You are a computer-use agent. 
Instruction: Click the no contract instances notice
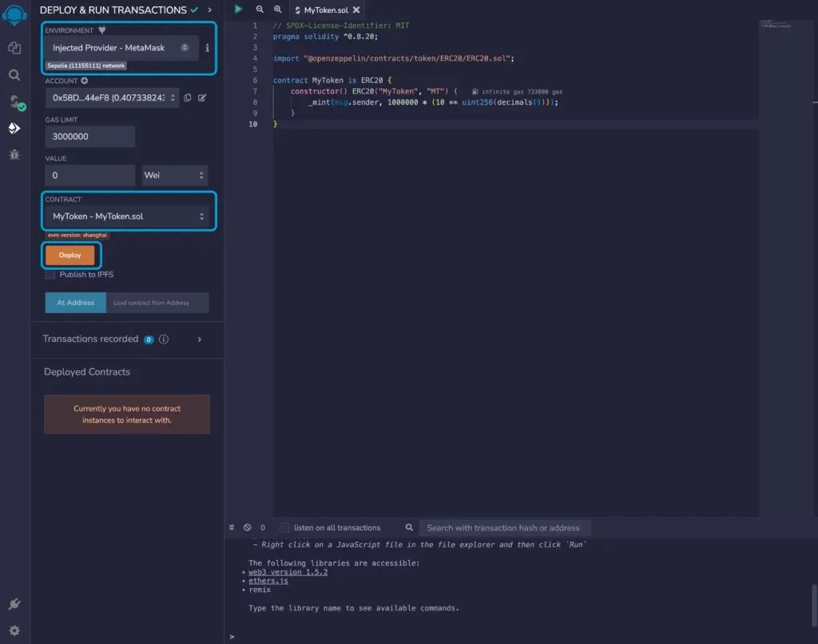tap(127, 415)
